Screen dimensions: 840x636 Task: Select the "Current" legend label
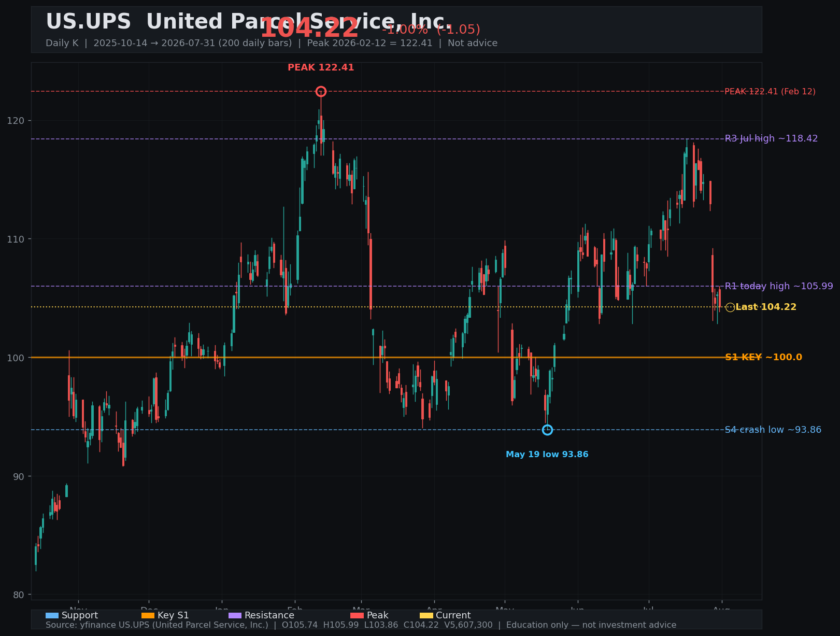[x=453, y=616]
